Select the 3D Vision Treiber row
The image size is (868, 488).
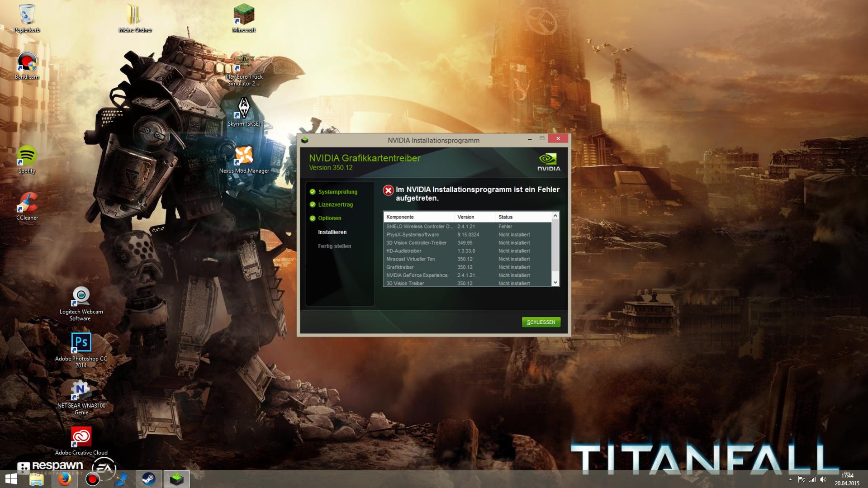pyautogui.click(x=467, y=284)
